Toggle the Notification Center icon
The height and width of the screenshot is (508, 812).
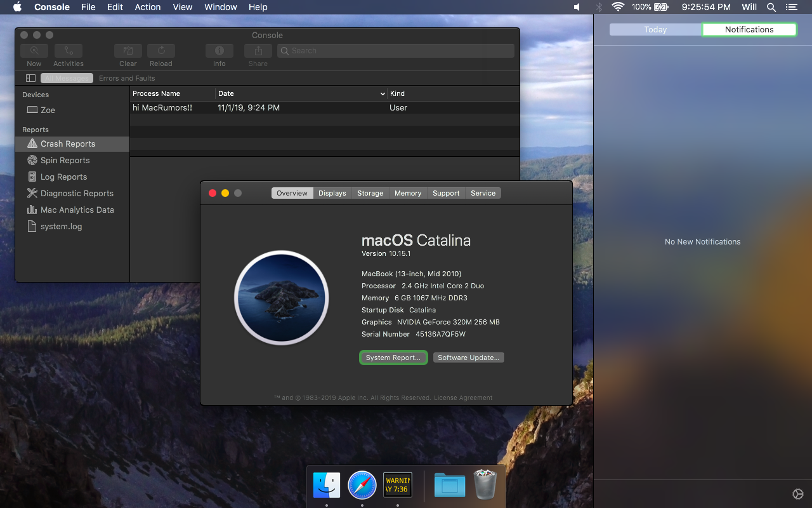point(791,7)
